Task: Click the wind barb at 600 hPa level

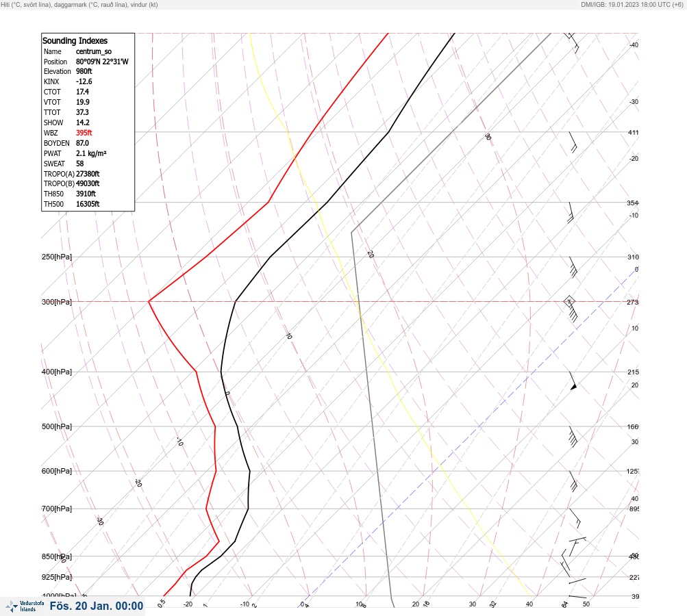Action: pos(573,480)
